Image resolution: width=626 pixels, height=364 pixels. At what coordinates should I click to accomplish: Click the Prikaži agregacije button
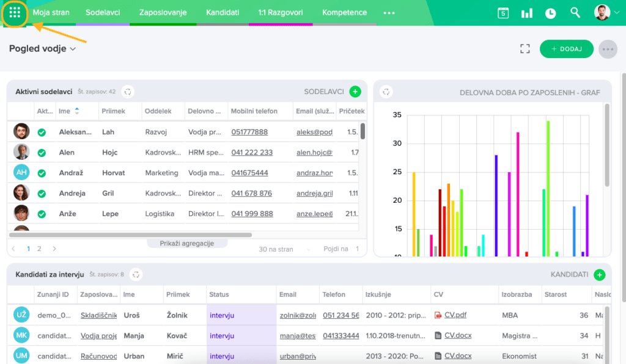point(187,243)
